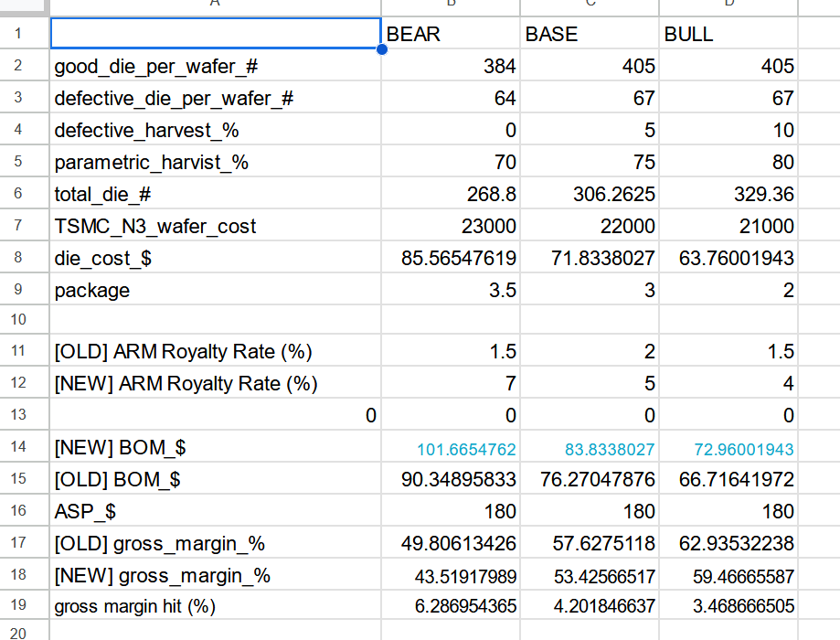Click the new margin value 53.42566517

pyautogui.click(x=590, y=574)
